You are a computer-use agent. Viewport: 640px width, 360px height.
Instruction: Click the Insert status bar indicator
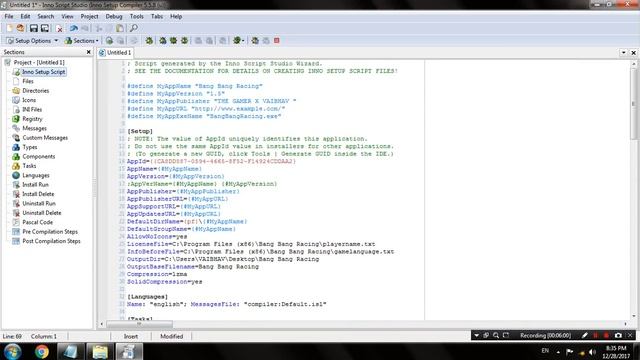[131, 336]
